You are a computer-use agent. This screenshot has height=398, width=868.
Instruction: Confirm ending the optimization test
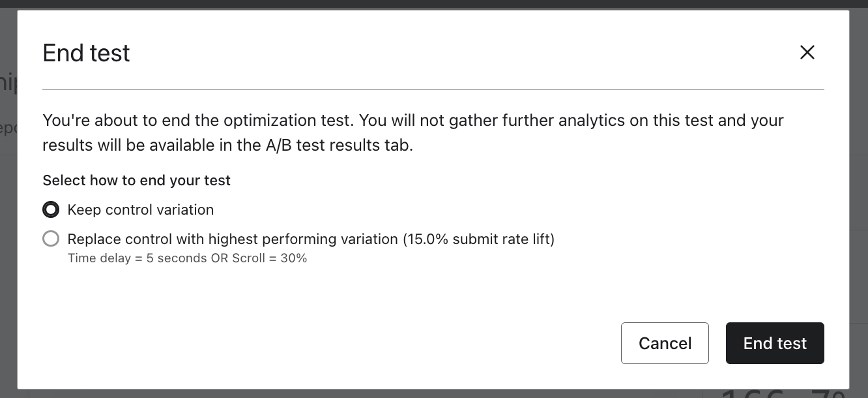click(775, 343)
